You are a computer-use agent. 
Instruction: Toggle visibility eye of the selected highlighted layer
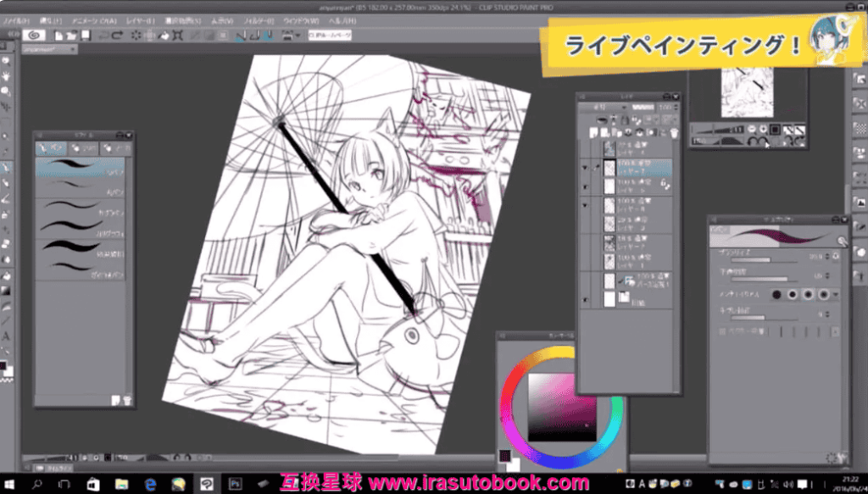tap(585, 167)
